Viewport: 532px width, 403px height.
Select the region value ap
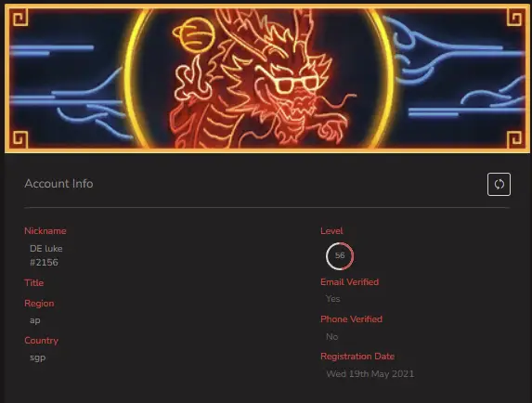[35, 320]
